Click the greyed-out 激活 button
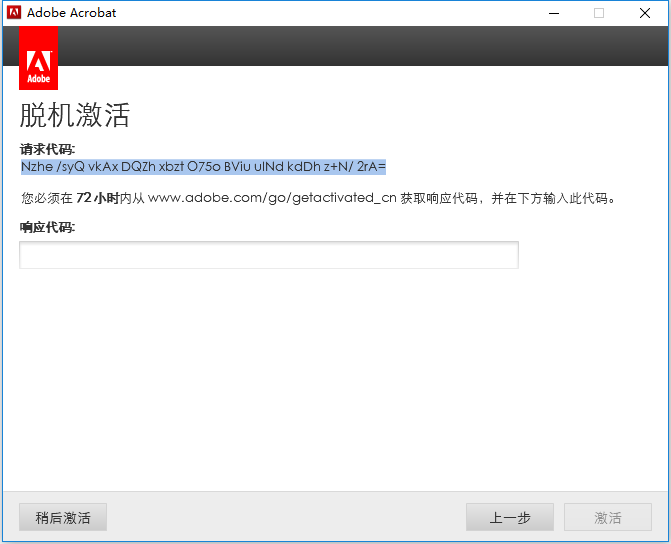The width and height of the screenshot is (671, 544). click(x=608, y=517)
